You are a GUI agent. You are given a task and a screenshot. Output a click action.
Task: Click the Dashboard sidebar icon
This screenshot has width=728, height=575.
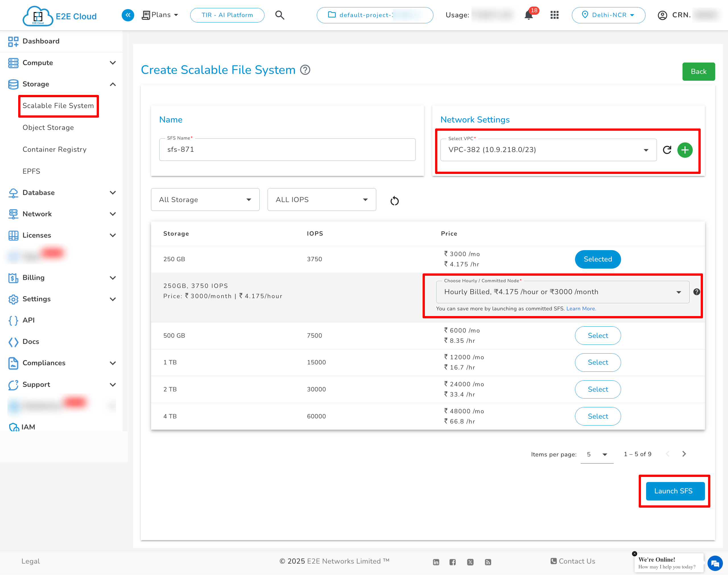point(13,41)
